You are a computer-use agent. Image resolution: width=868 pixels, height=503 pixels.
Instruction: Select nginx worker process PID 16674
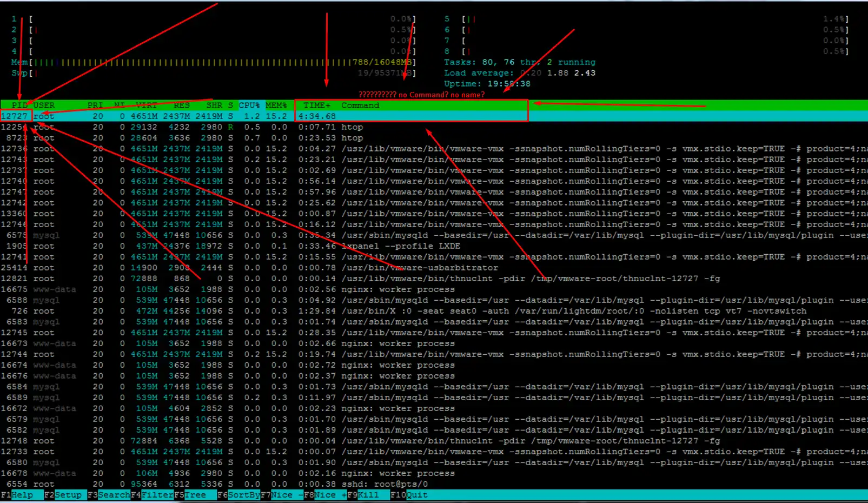pos(434,365)
